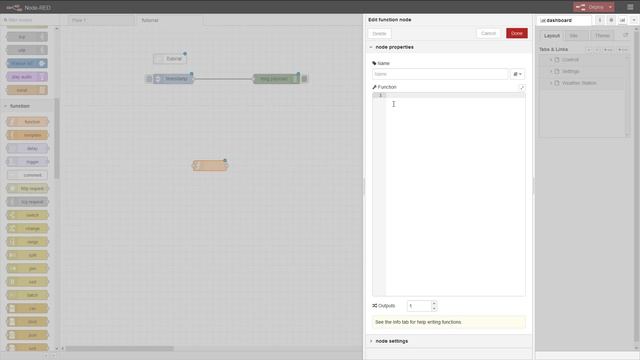Select the udp output node in the palette
The image size is (640, 360).
[27, 50]
